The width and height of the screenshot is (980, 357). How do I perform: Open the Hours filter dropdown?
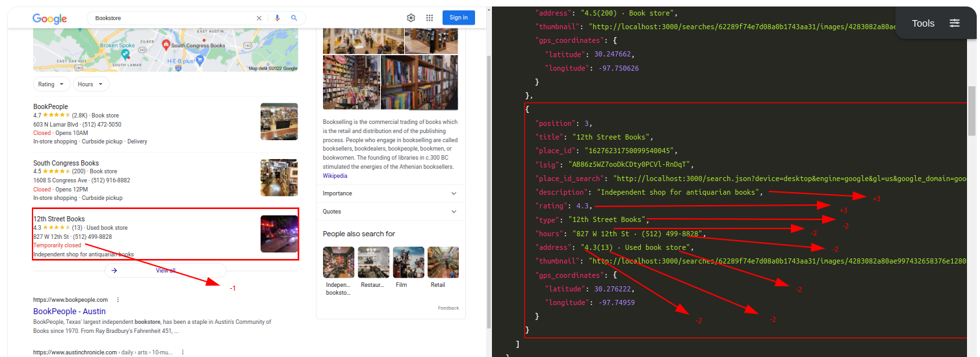[91, 84]
